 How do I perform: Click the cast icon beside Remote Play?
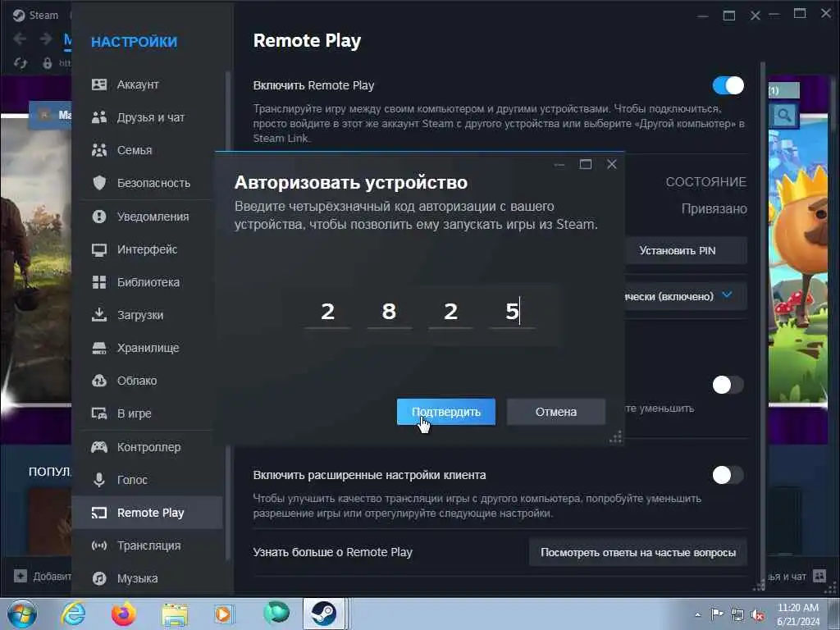pos(99,513)
